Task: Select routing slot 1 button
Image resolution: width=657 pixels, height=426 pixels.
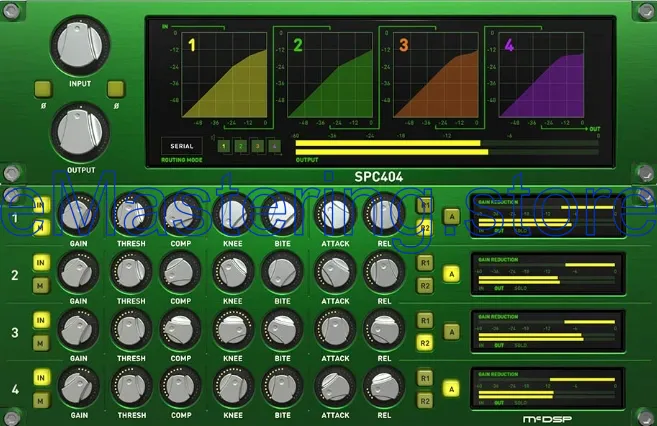Action: tap(223, 146)
